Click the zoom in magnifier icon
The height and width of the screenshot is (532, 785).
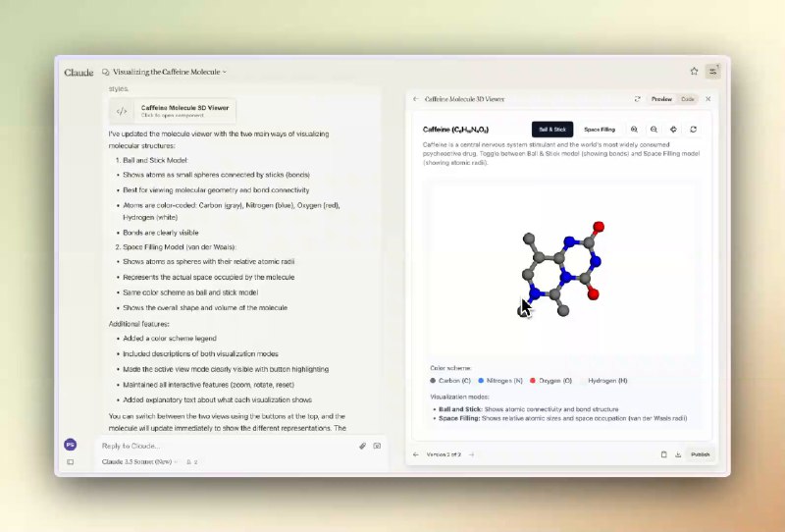point(634,130)
